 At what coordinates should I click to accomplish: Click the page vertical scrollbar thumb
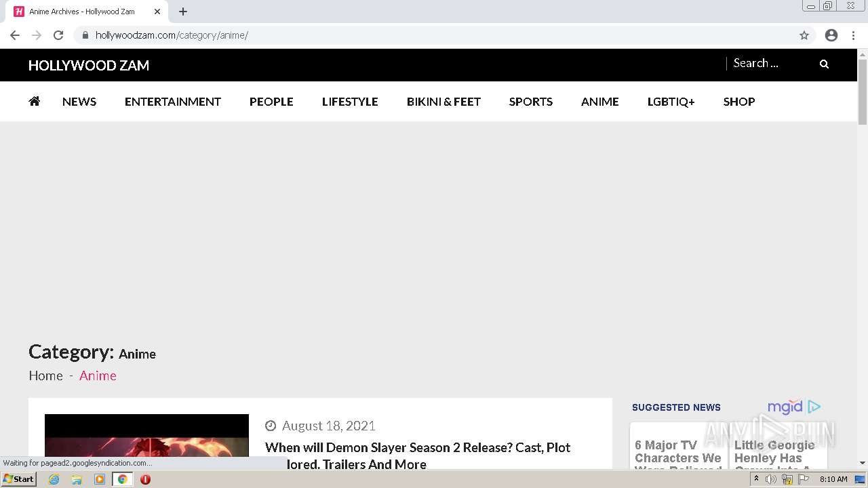click(863, 91)
